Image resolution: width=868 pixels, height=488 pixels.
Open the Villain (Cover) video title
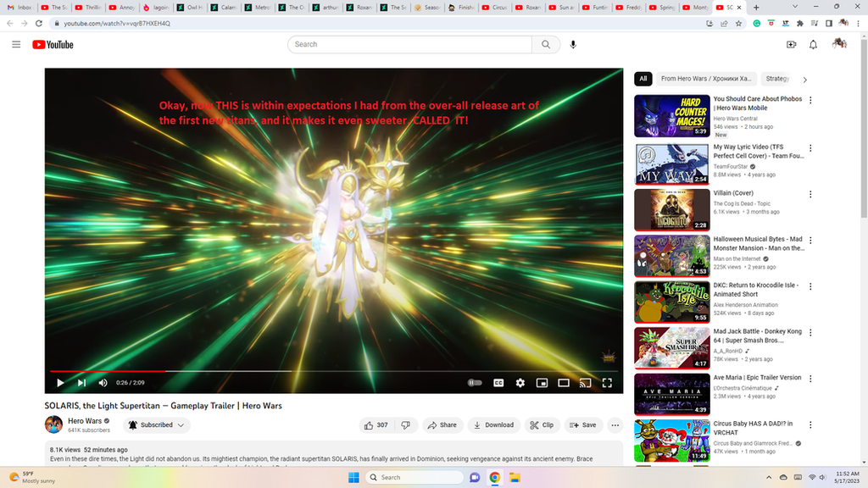(733, 193)
